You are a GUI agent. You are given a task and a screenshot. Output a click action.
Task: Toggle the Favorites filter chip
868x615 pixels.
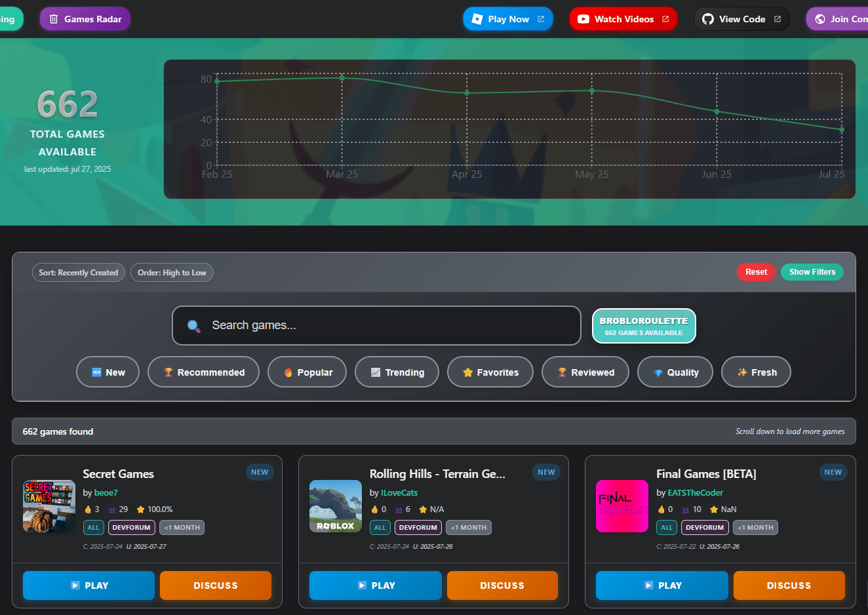tap(490, 372)
